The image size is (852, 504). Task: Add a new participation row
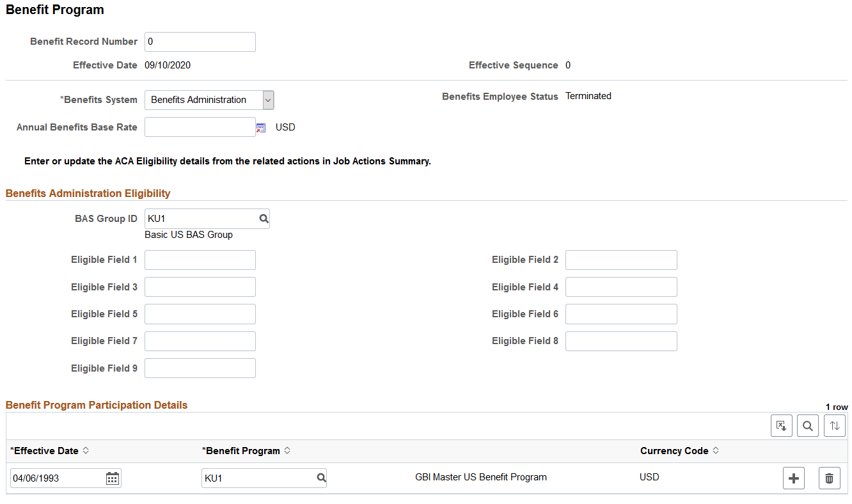(794, 478)
